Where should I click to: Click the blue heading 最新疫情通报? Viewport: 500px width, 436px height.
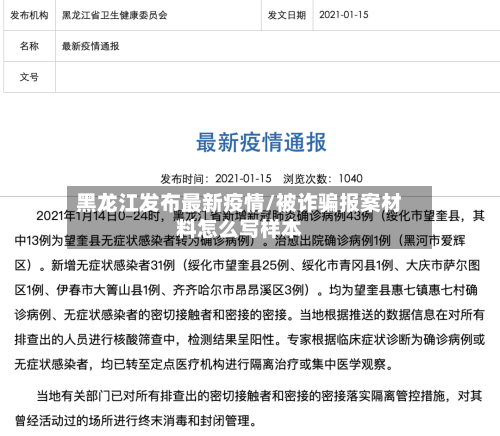[x=261, y=142]
